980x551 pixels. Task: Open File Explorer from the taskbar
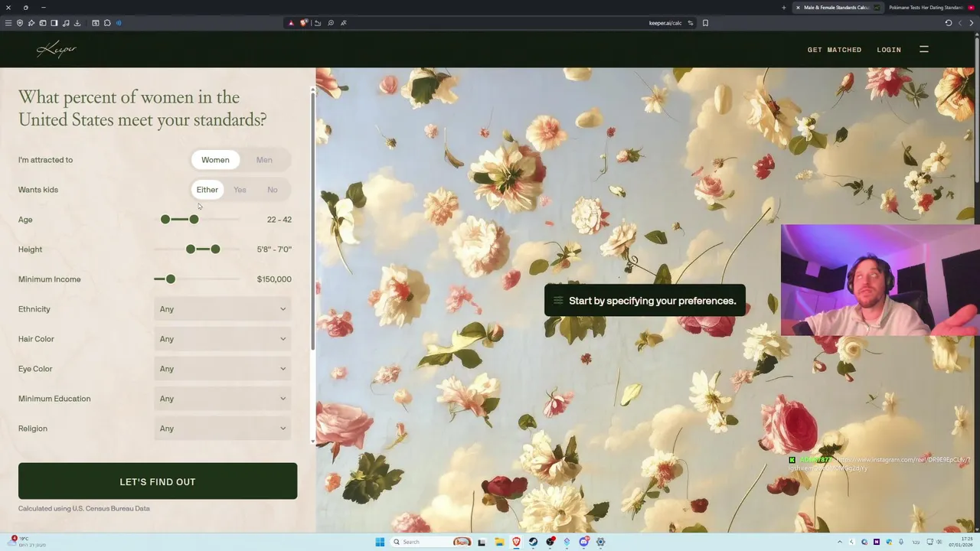point(498,542)
